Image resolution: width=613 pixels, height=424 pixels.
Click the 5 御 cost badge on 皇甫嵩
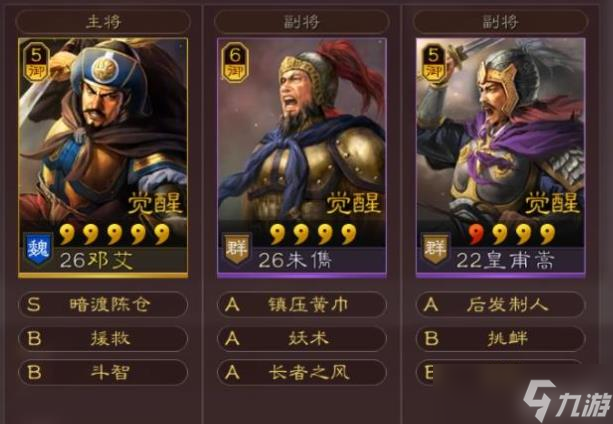click(434, 62)
